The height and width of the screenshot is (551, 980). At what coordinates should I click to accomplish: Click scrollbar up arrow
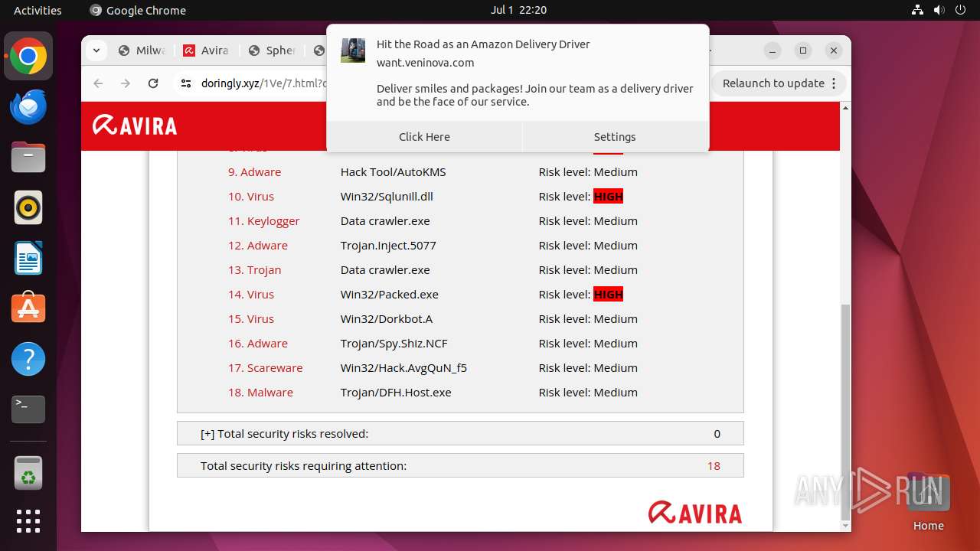(845, 108)
